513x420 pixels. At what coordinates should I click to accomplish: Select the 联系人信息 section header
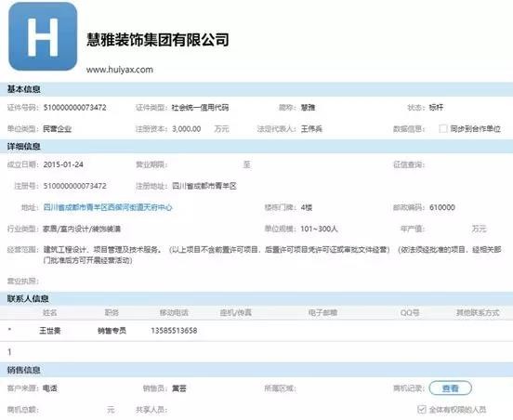click(x=28, y=298)
